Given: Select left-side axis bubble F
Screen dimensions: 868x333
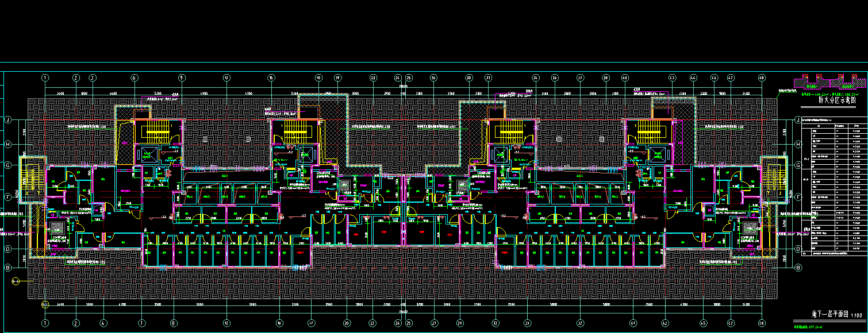Looking at the screenshot, I should click(x=9, y=196).
